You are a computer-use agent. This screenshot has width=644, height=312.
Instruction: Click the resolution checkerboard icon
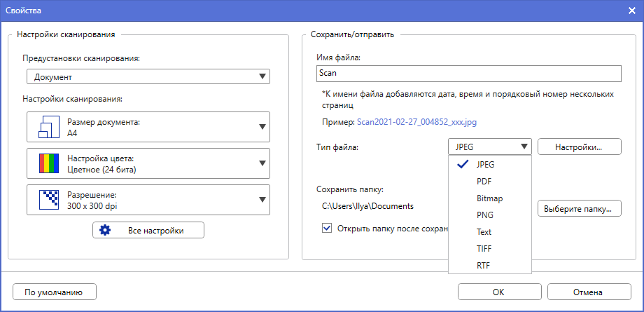click(x=48, y=200)
